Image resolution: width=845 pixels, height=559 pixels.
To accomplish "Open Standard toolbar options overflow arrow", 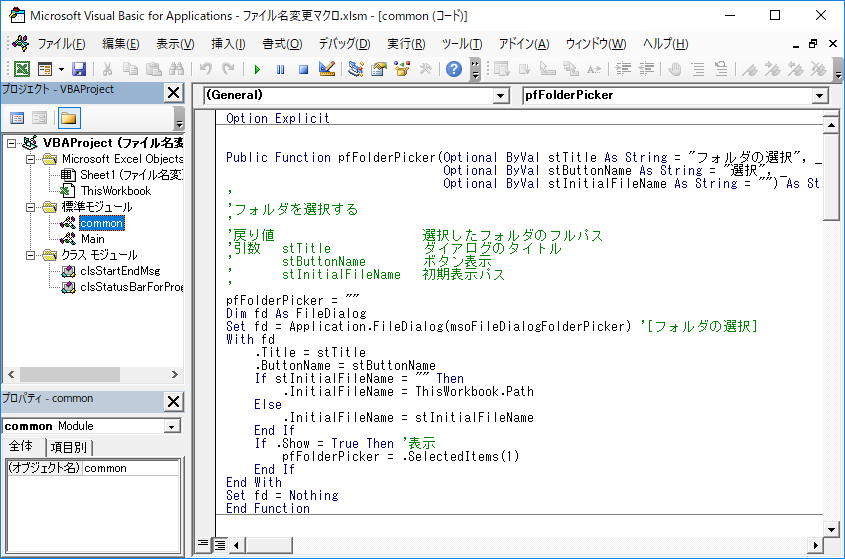I will [475, 69].
